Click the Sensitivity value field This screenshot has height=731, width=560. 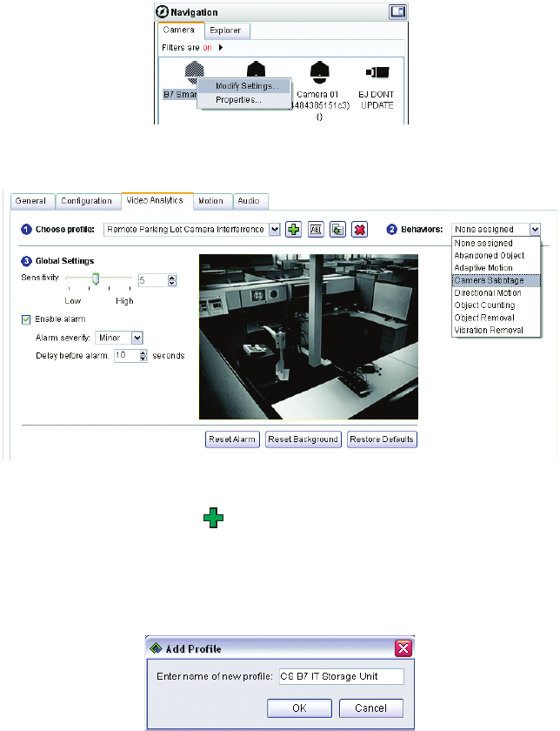point(153,280)
